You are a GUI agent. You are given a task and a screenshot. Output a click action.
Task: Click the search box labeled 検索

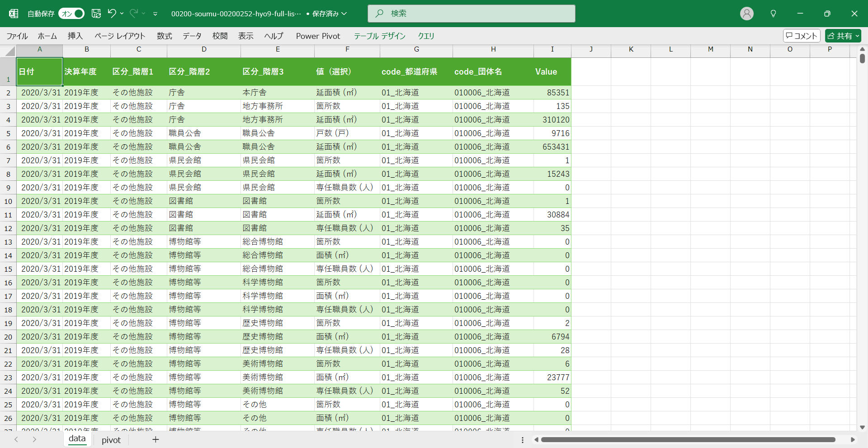[x=471, y=14]
